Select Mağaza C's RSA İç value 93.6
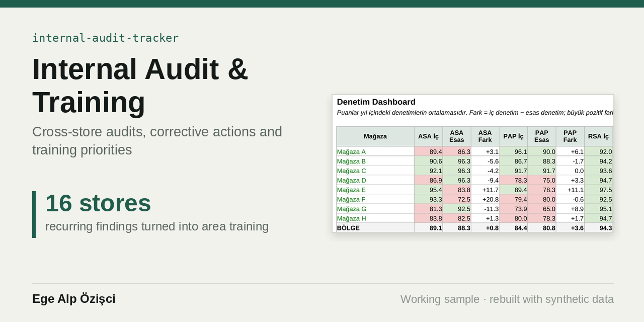This screenshot has width=644, height=322. pyautogui.click(x=599, y=171)
